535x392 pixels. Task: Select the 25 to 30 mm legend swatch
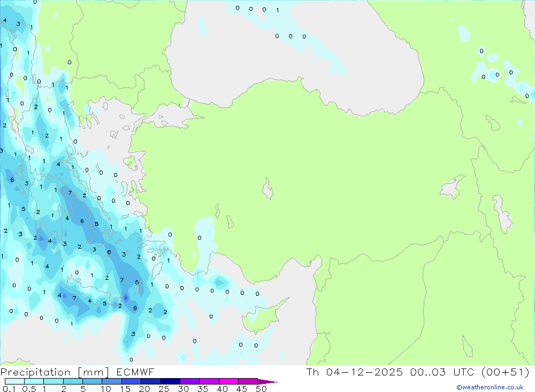(x=170, y=381)
